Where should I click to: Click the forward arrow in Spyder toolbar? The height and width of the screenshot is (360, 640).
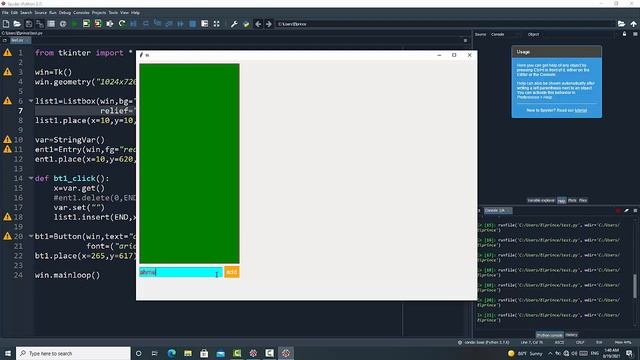point(269,24)
